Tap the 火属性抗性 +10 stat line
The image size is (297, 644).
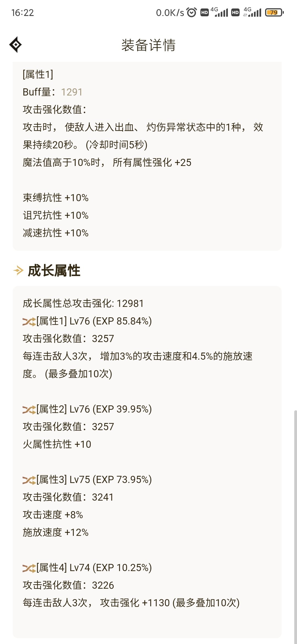click(x=57, y=444)
